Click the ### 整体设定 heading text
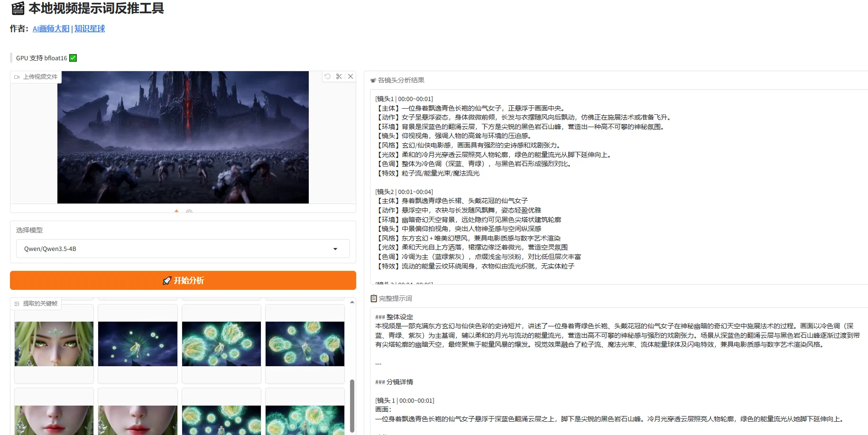 (394, 317)
